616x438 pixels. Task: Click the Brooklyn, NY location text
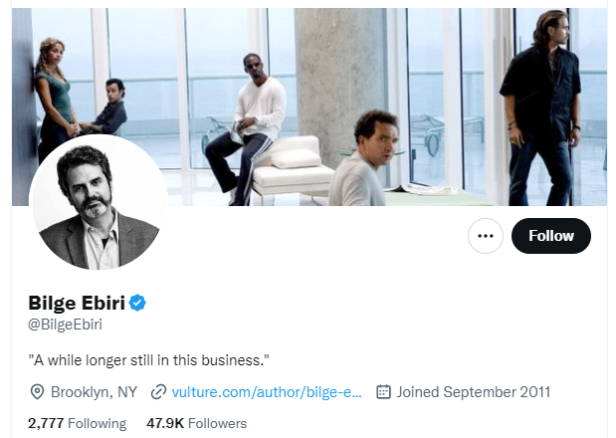(x=94, y=391)
